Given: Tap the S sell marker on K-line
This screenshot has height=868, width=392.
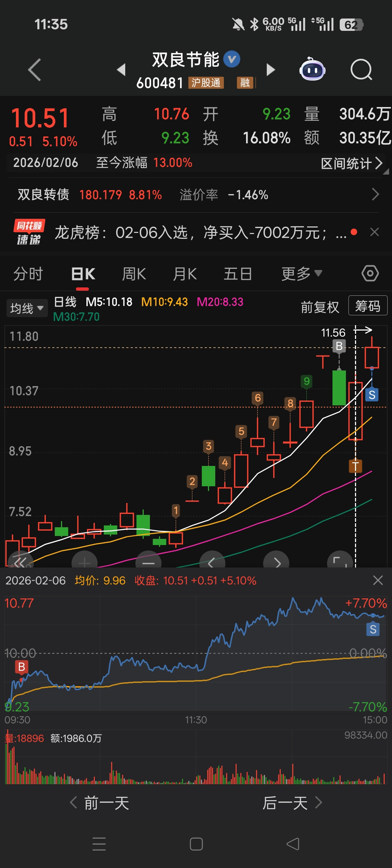Looking at the screenshot, I should click(372, 395).
